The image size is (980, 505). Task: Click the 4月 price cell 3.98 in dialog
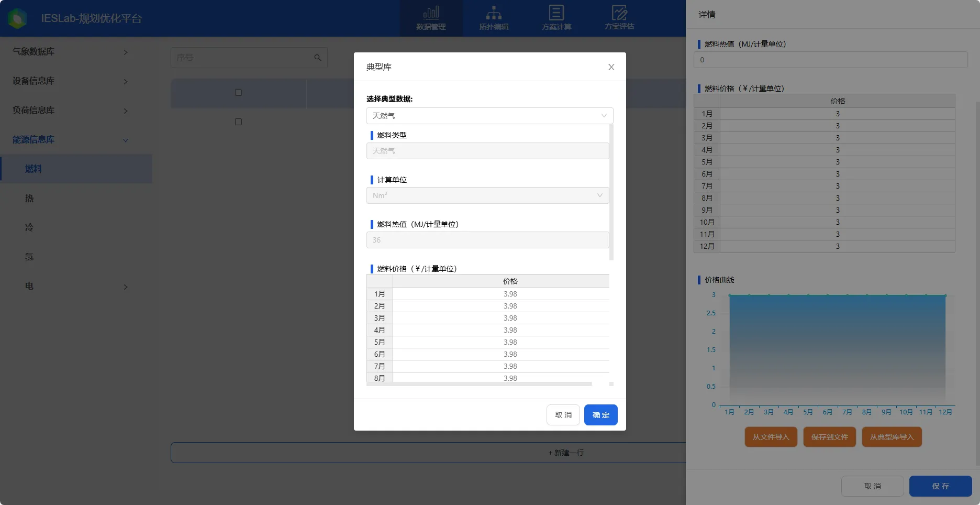[x=501, y=330]
